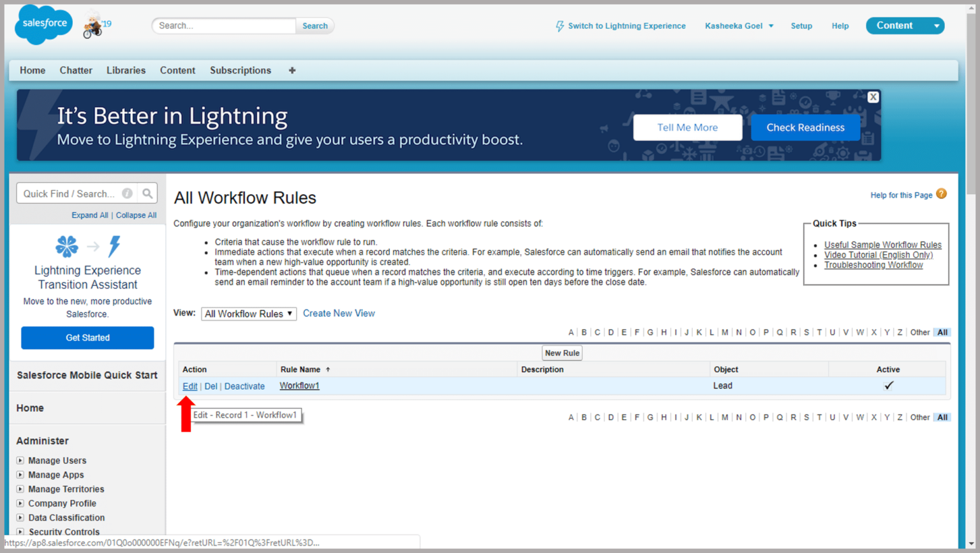Deactivate the Workflow1 rule
This screenshot has height=553, width=980.
(x=244, y=386)
